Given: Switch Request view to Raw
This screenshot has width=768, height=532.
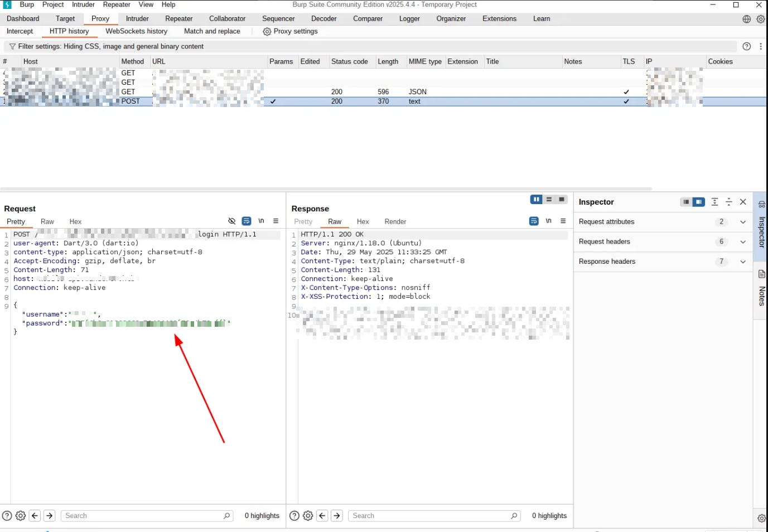Looking at the screenshot, I should [47, 222].
